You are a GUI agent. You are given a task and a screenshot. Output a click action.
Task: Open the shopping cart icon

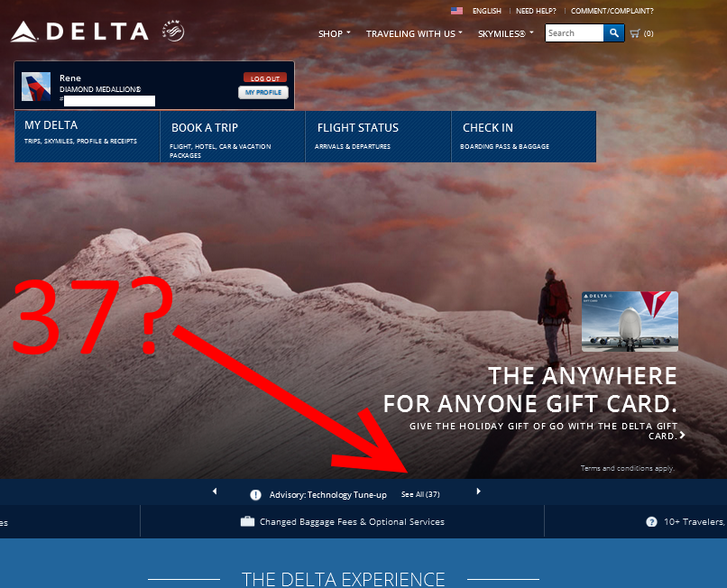[635, 33]
